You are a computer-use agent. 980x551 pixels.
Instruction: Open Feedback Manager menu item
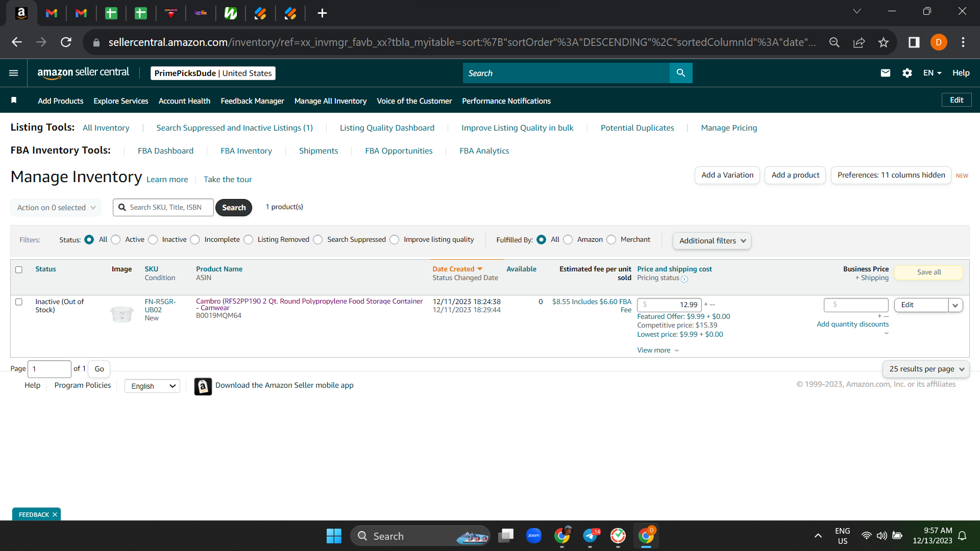[x=252, y=101]
